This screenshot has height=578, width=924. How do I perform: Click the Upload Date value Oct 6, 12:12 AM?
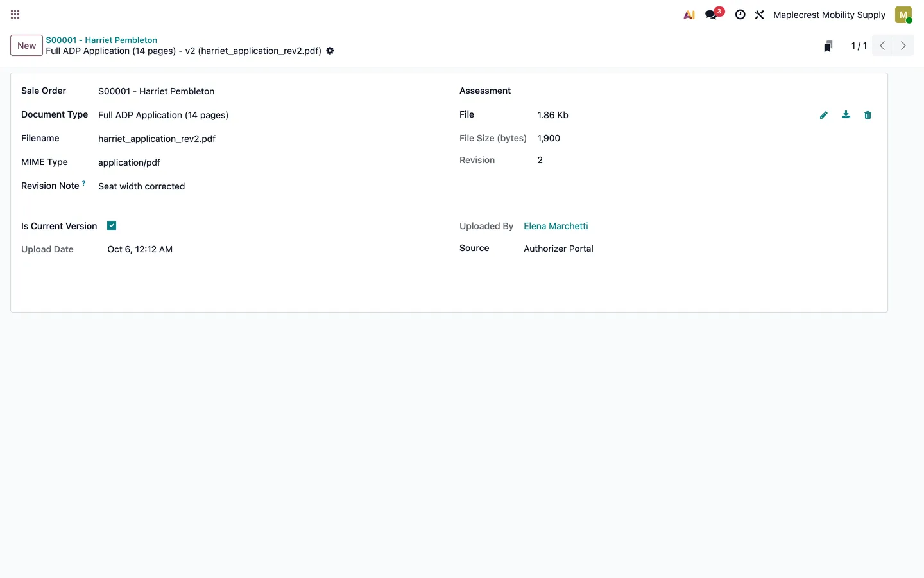click(x=140, y=249)
